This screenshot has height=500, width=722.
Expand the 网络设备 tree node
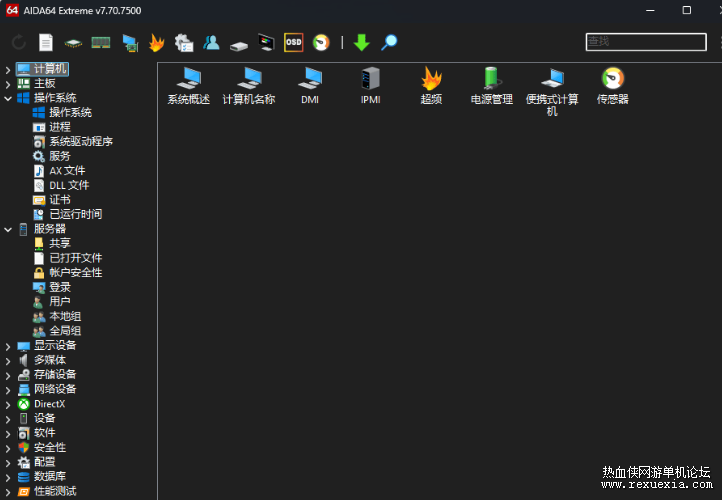[8, 390]
